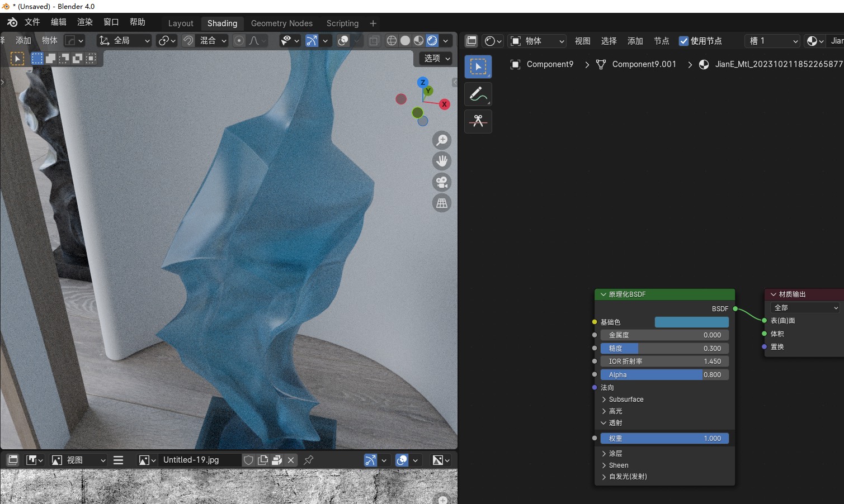Screen dimensions: 844x504
Task: Click the 基础色 blue color swatch
Action: coord(691,322)
